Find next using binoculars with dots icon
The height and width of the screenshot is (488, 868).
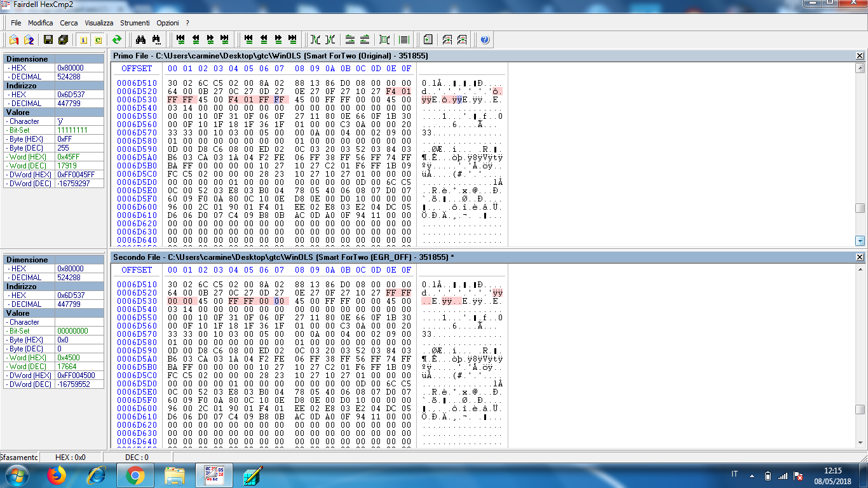coord(157,39)
